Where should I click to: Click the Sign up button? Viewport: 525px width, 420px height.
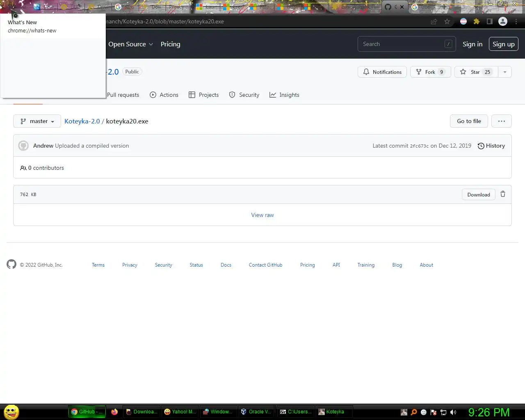click(x=503, y=44)
